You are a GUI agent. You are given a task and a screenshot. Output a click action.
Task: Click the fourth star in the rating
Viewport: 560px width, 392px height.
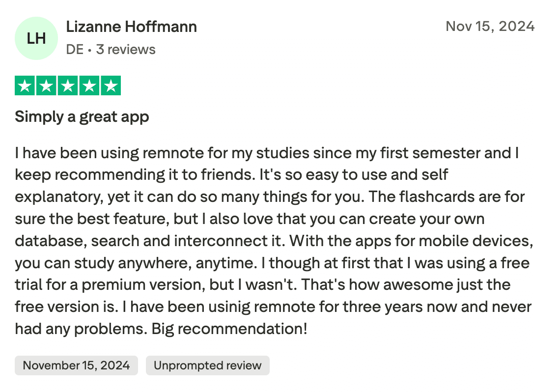(89, 86)
